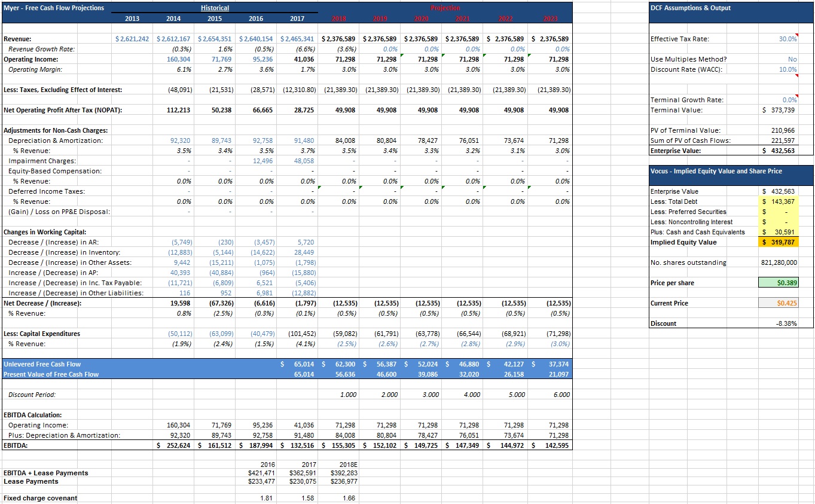Select the Lease Payments value $233,477
This screenshot has height=504, width=815.
click(261, 481)
